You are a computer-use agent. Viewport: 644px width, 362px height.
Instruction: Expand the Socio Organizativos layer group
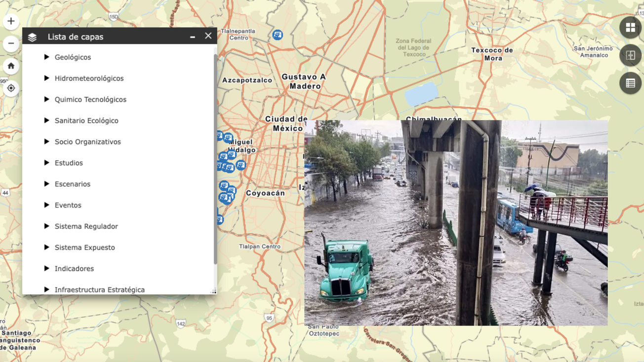(46, 142)
